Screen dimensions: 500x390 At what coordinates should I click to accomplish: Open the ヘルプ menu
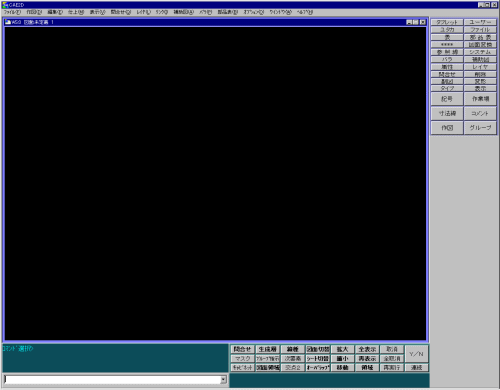pyautogui.click(x=305, y=12)
